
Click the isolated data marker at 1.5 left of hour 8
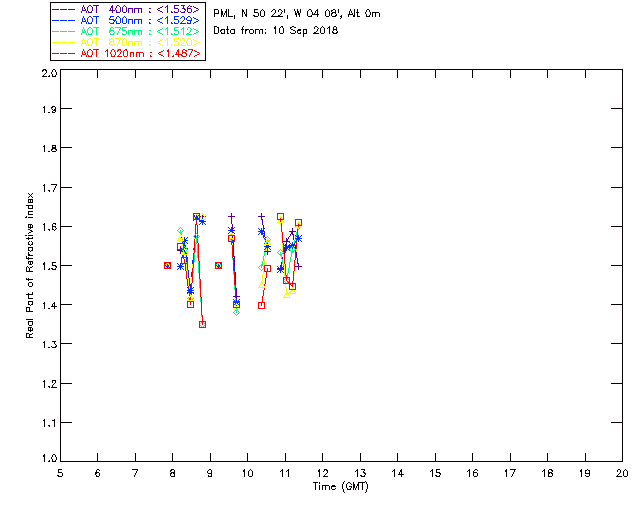[167, 265]
